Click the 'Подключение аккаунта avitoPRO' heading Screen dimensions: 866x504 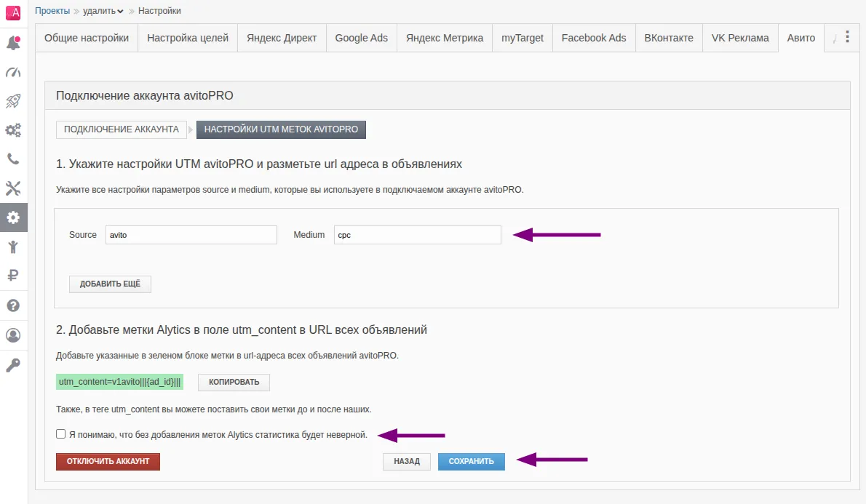(x=145, y=95)
